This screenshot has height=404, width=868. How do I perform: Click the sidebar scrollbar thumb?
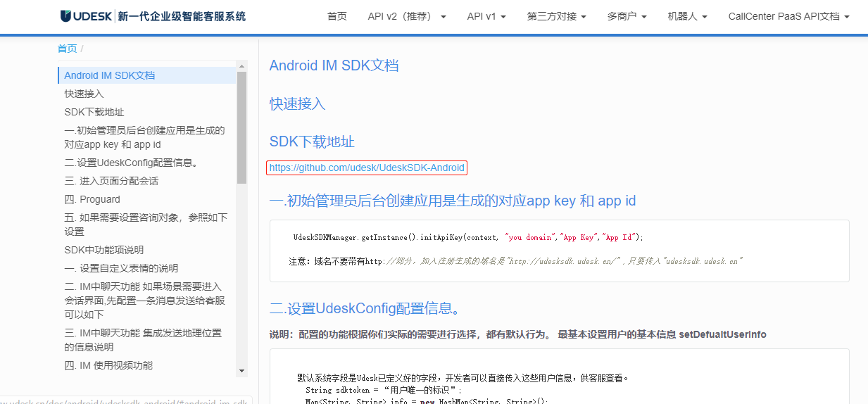[x=241, y=127]
